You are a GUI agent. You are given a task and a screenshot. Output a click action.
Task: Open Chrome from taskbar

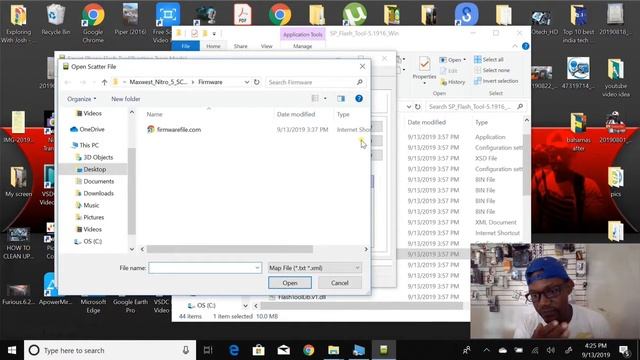coord(309,350)
